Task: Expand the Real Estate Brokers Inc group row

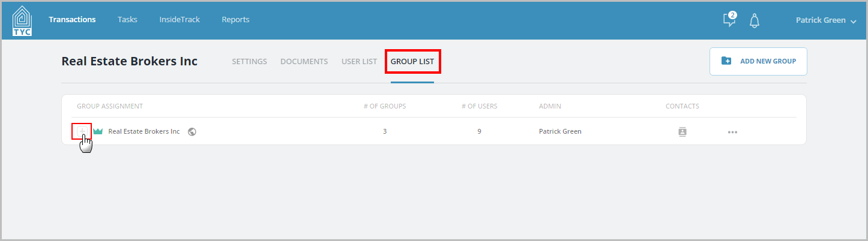Action: (82, 131)
